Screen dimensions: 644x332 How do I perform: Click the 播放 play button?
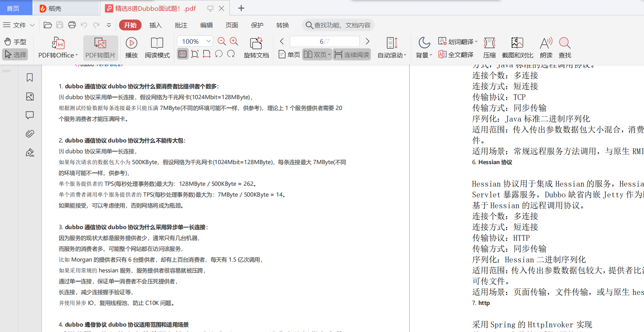click(x=132, y=47)
